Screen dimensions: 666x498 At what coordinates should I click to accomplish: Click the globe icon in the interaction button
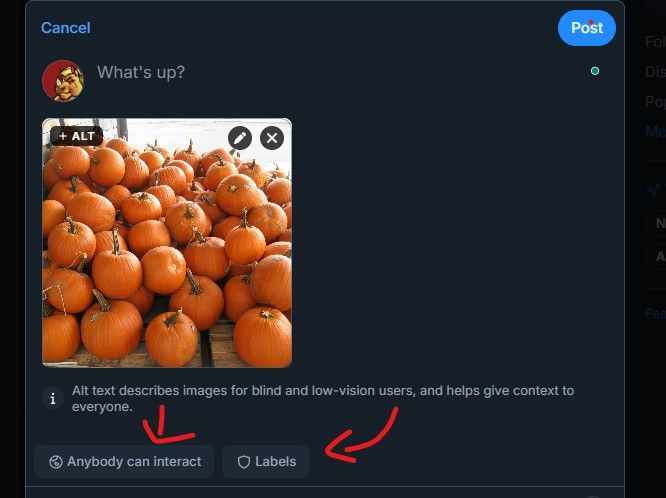tap(56, 462)
